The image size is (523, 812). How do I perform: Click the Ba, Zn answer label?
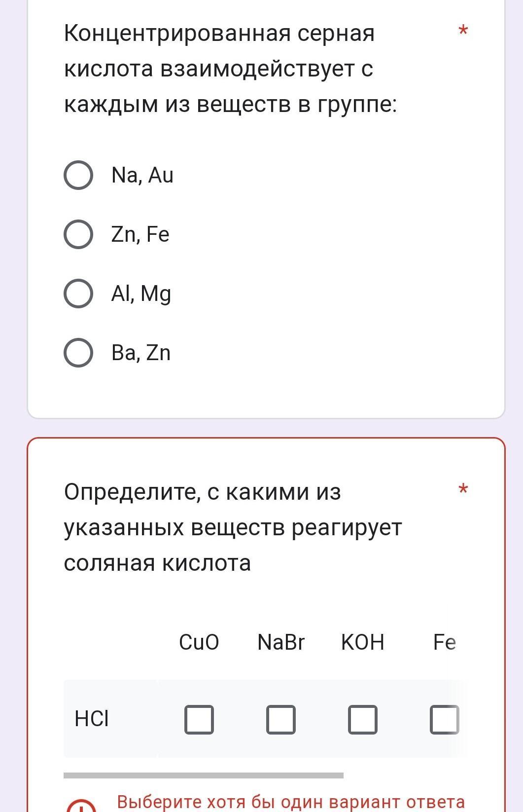(141, 353)
